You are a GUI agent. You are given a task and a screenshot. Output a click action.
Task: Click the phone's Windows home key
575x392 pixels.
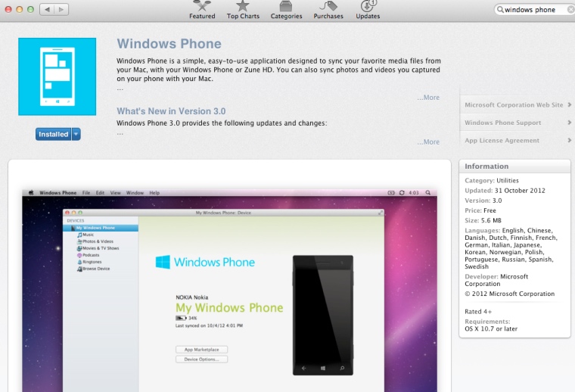[323, 369]
